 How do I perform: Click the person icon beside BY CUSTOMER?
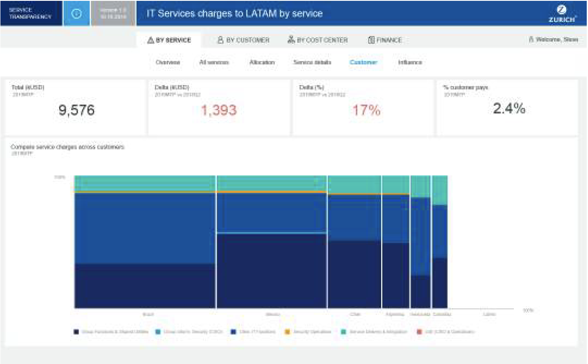220,40
